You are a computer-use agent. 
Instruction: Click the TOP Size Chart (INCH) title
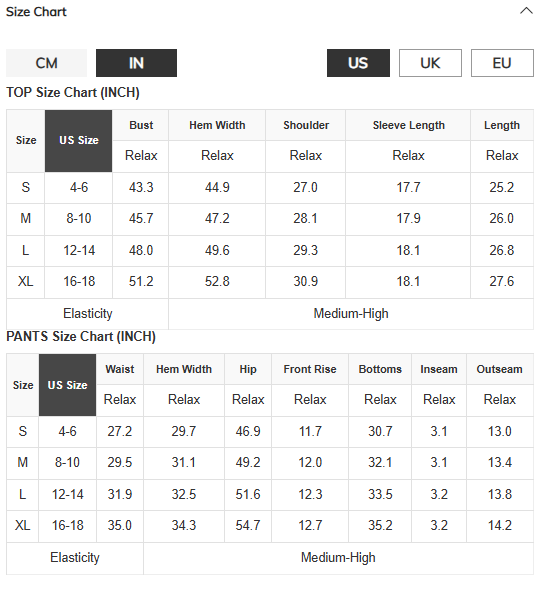click(x=73, y=93)
